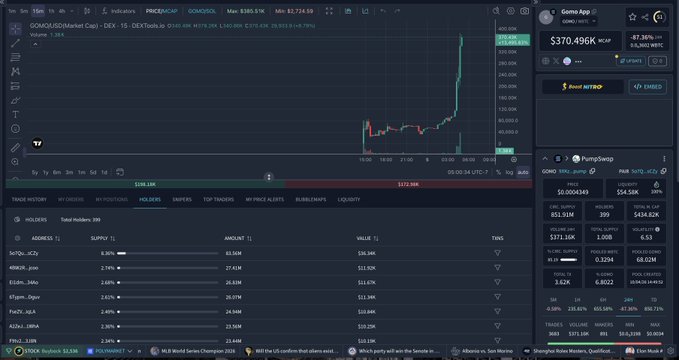Toggle log scale on the price axis
679x360 pixels.
click(509, 172)
